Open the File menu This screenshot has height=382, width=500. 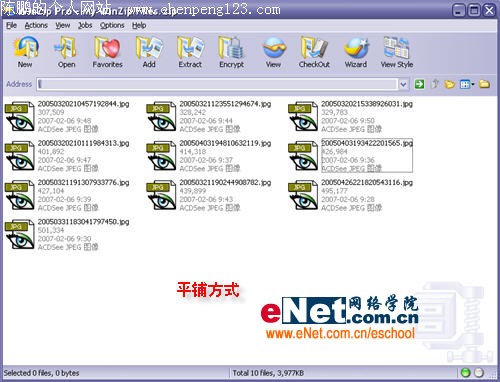click(11, 25)
